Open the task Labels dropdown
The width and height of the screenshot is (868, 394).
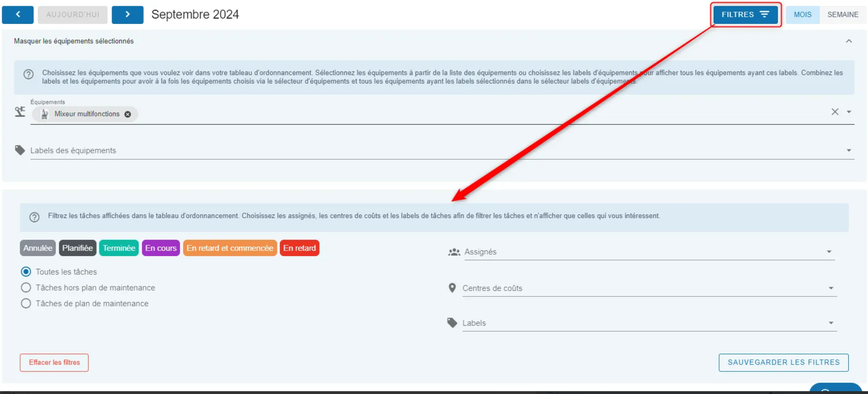831,323
